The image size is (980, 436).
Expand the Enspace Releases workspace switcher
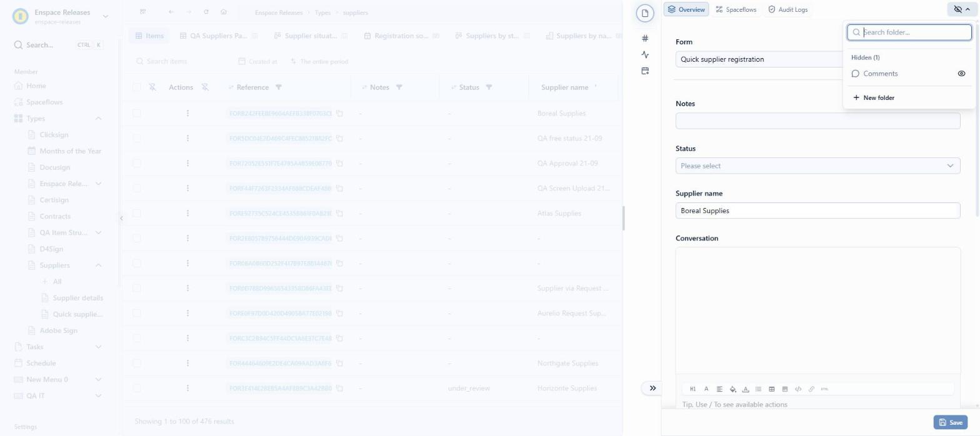[x=105, y=16]
